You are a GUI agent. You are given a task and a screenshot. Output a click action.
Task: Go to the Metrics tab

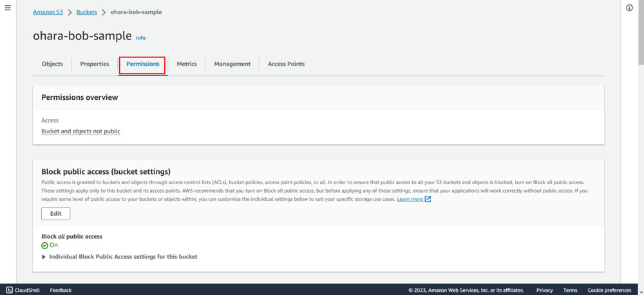point(187,64)
